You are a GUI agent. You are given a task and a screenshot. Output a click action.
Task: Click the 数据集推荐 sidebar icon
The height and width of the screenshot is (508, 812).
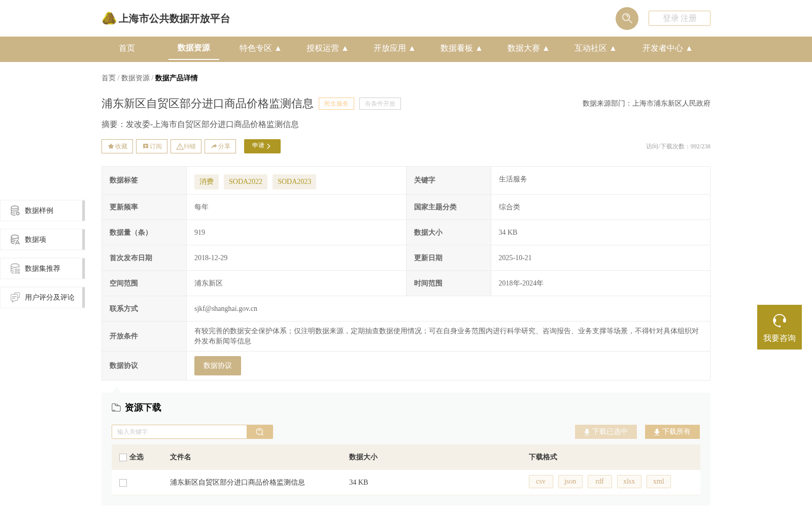click(x=15, y=268)
